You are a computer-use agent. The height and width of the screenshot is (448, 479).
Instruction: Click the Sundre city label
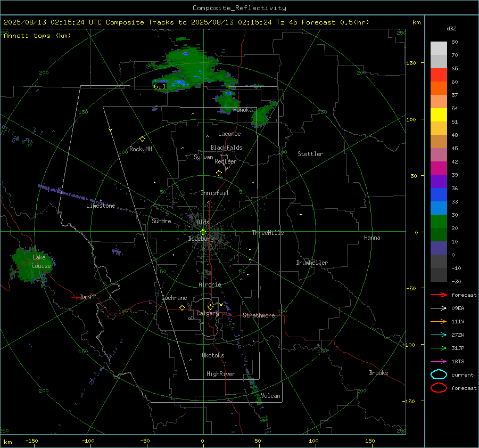161,221
